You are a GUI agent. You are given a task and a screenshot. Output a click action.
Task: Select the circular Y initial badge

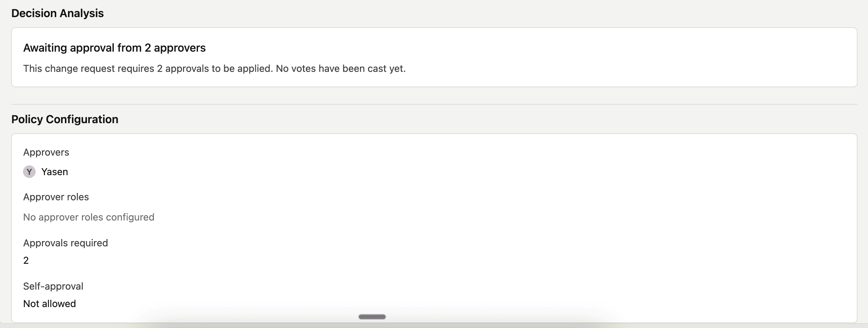(x=29, y=172)
